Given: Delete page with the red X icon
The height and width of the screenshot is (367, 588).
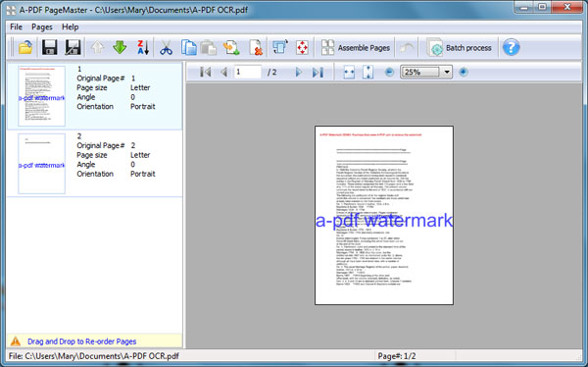Looking at the screenshot, I should click(x=256, y=48).
